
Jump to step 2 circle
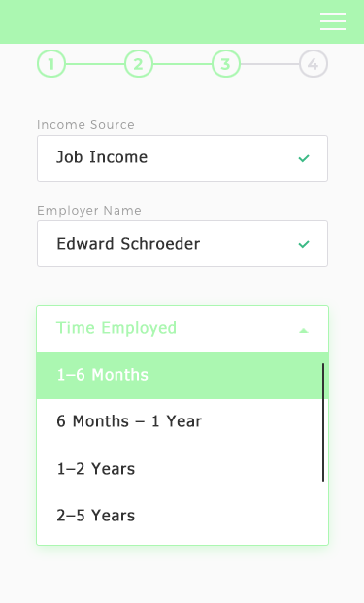tap(139, 64)
